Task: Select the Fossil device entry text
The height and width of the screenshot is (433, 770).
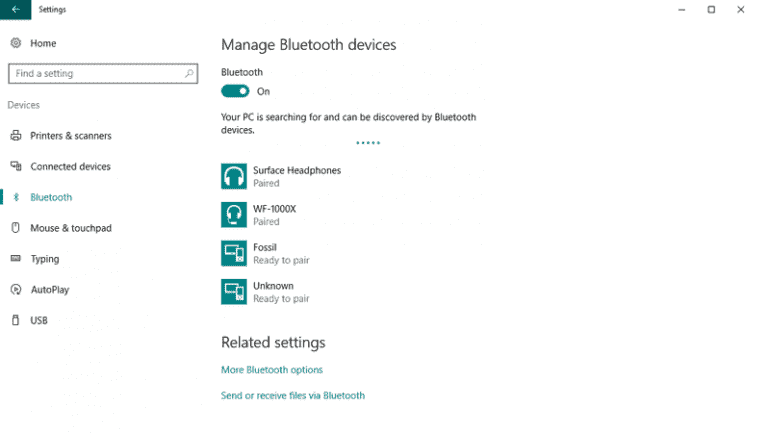Action: coord(265,247)
